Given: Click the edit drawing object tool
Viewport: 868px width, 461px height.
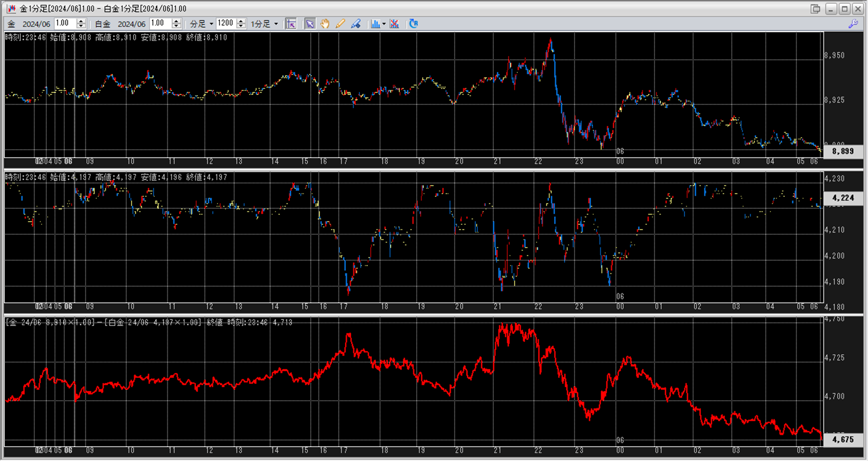Looking at the screenshot, I should pyautogui.click(x=356, y=24).
